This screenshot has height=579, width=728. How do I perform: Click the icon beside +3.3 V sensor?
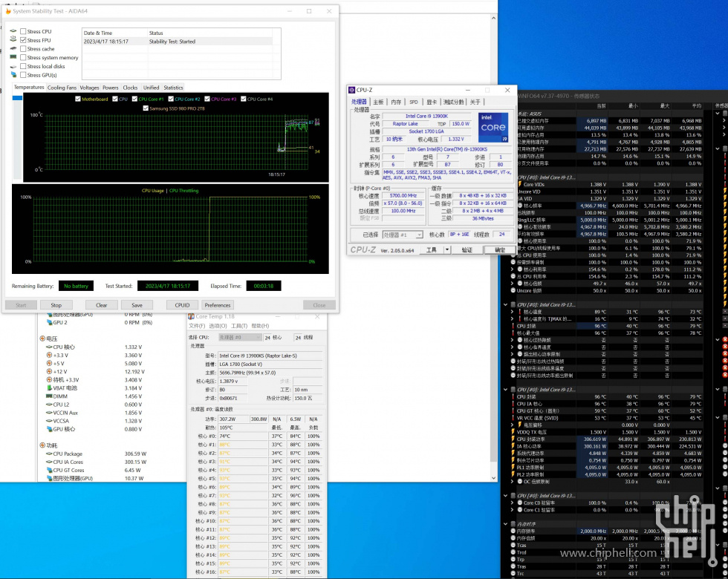[x=49, y=355]
